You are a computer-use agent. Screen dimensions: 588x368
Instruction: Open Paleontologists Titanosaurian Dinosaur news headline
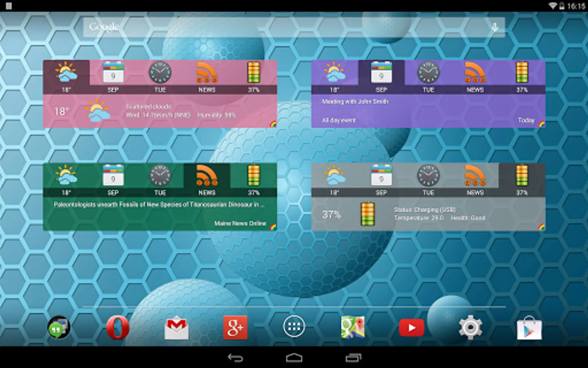[x=159, y=204]
